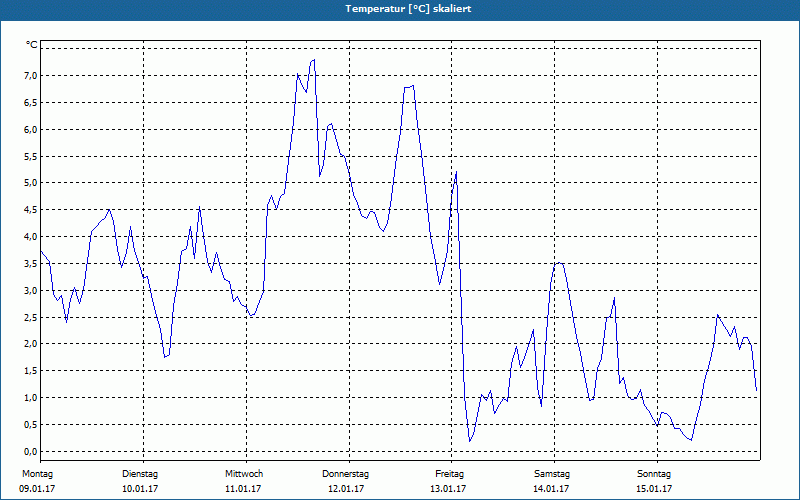Click the 1,0 y-axis label
This screenshot has height=500, width=800.
point(30,397)
